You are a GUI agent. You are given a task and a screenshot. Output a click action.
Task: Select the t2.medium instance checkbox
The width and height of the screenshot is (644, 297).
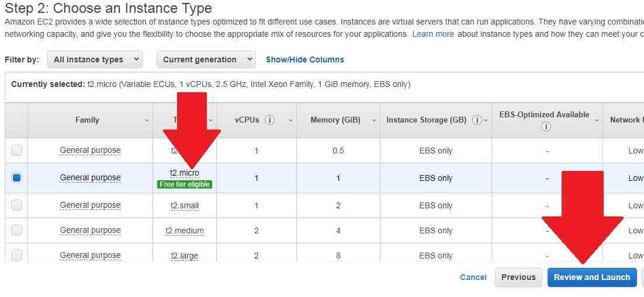[16, 230]
